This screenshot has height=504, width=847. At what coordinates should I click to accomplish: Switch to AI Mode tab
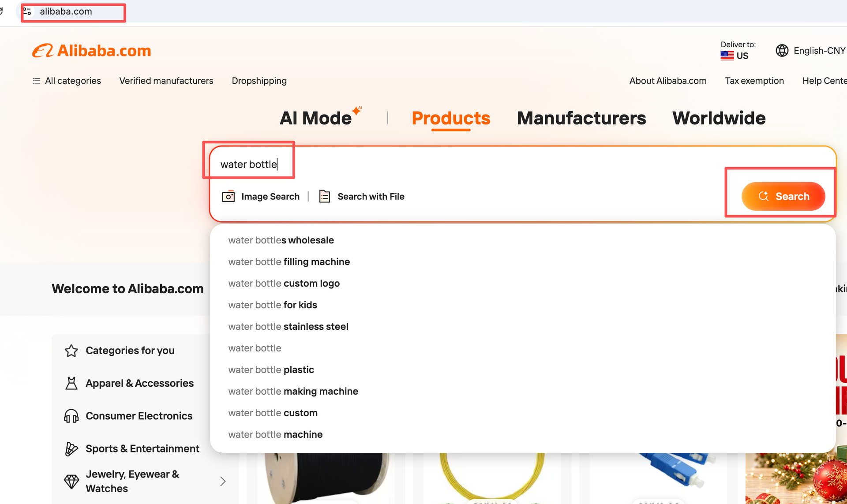pos(320,118)
